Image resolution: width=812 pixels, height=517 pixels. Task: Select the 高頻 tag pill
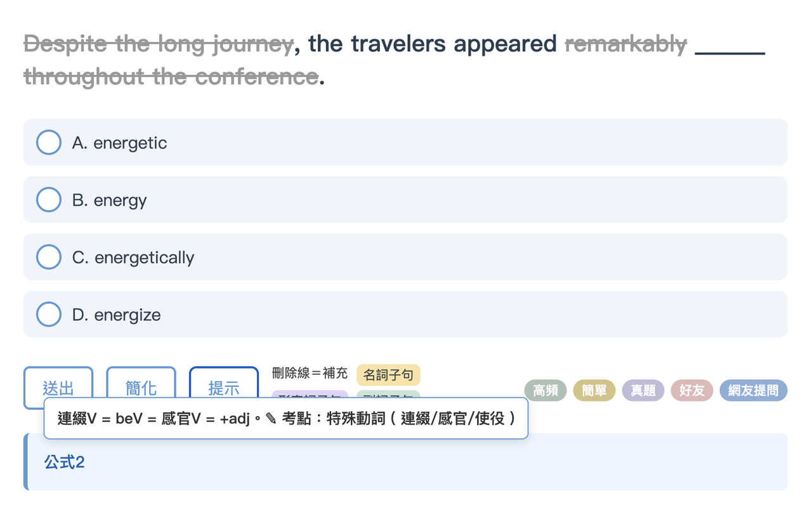tap(546, 390)
